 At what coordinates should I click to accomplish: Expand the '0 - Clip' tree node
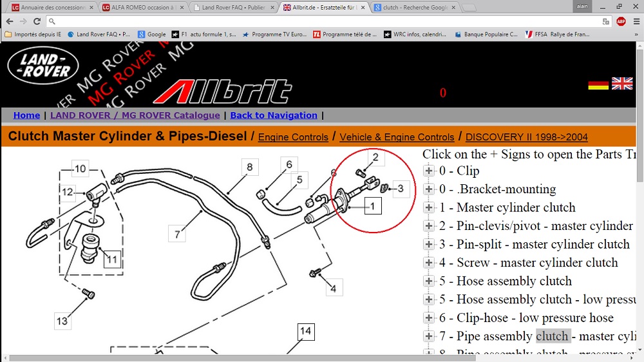point(429,171)
